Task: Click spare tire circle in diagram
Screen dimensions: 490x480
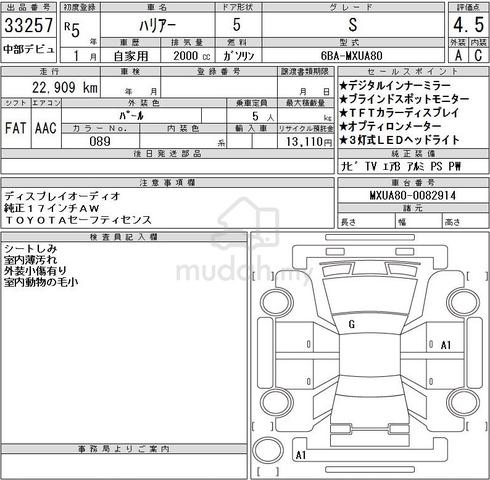Action: click(x=268, y=450)
